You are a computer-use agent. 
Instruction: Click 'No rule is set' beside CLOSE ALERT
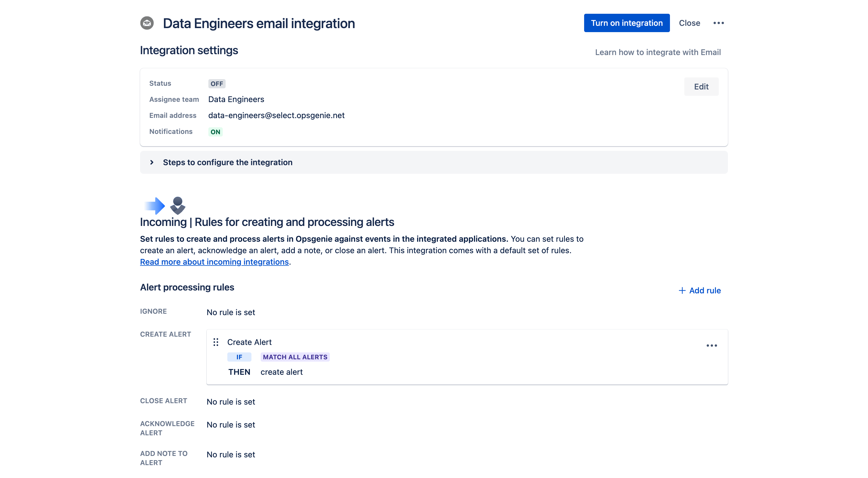231,402
